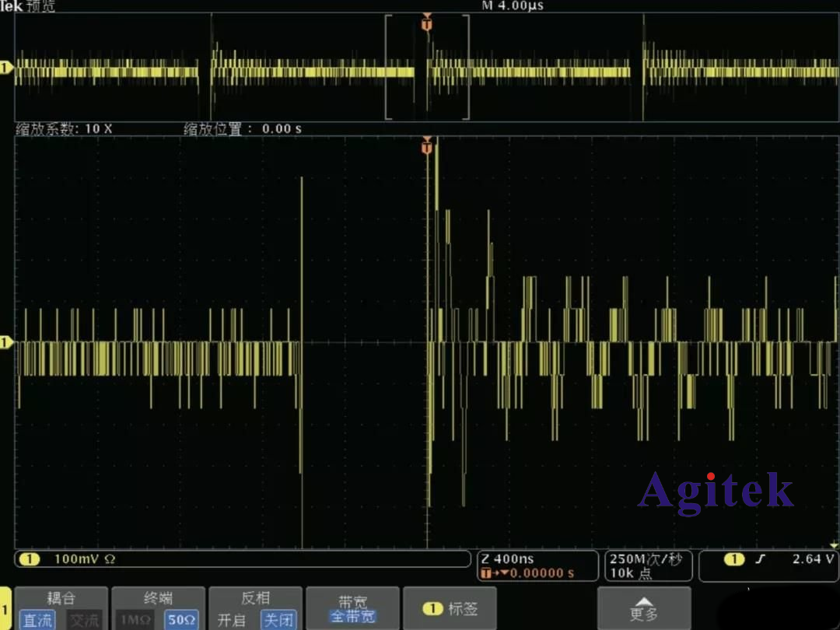Click the orange T trigger position indicator

[487, 574]
